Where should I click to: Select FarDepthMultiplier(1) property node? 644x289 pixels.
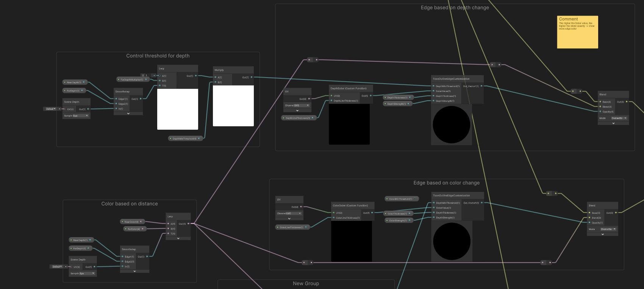133,79
